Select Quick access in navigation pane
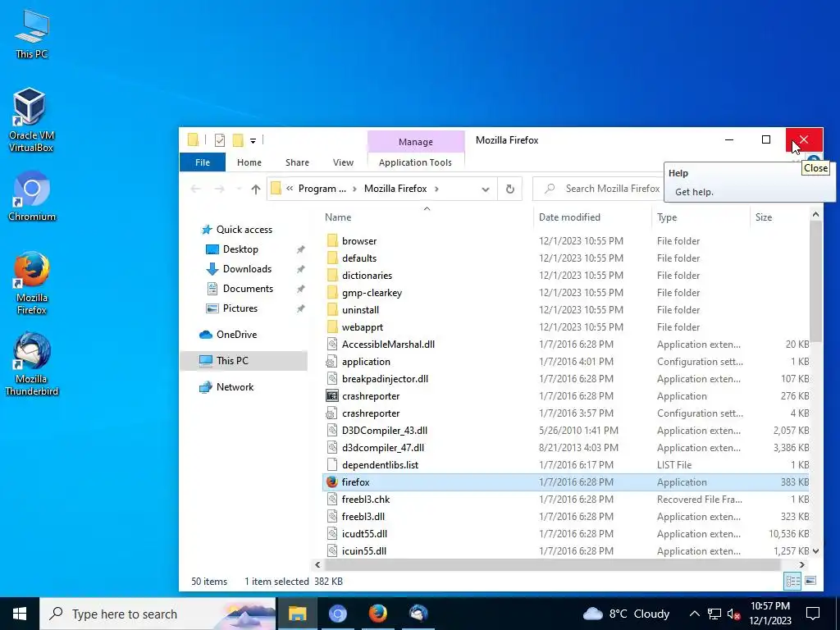The width and height of the screenshot is (840, 630). 244,230
